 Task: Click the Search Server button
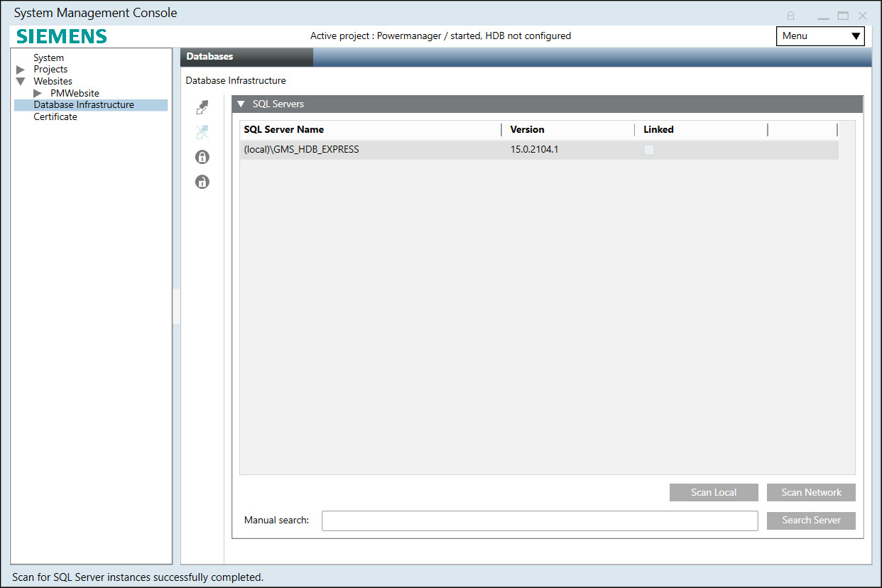coord(811,520)
